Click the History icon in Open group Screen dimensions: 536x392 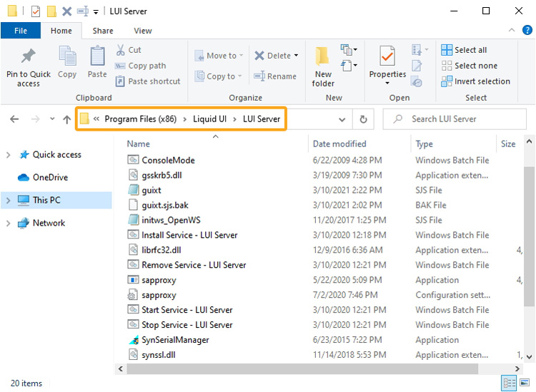pyautogui.click(x=417, y=82)
